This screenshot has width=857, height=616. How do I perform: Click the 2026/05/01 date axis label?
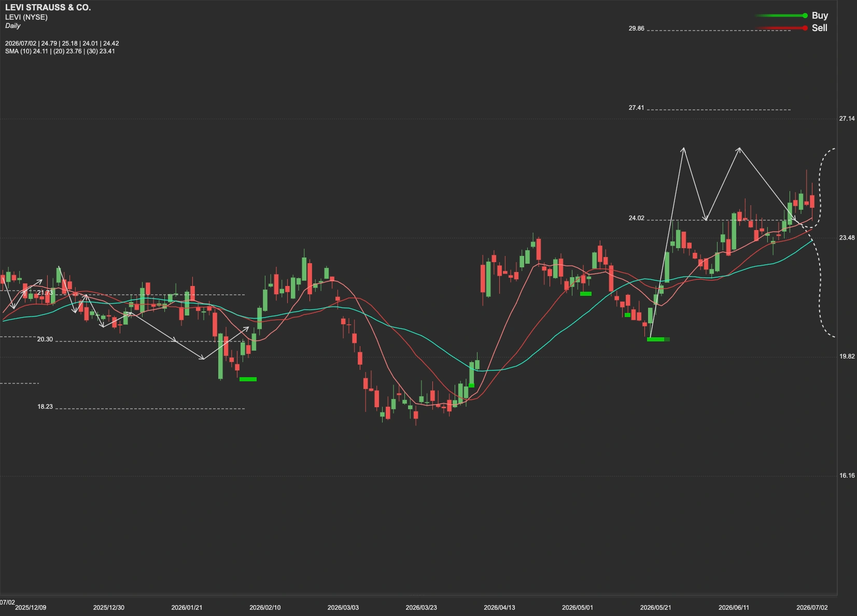click(x=578, y=608)
